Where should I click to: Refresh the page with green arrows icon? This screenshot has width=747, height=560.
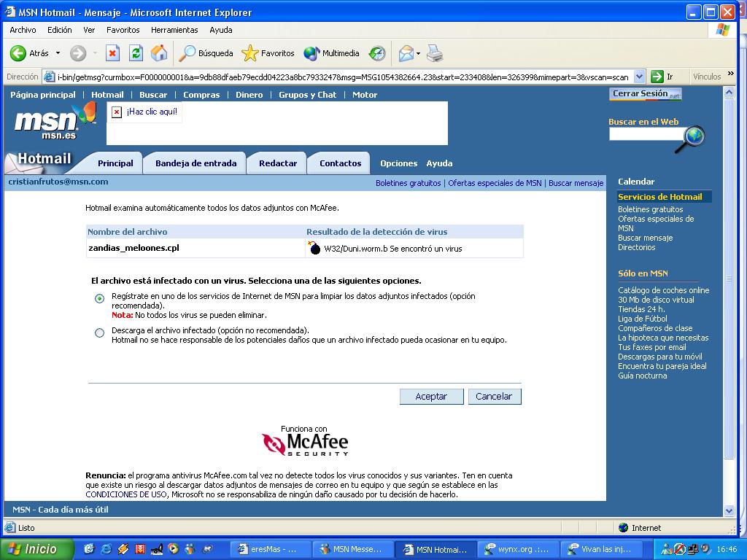coord(136,53)
